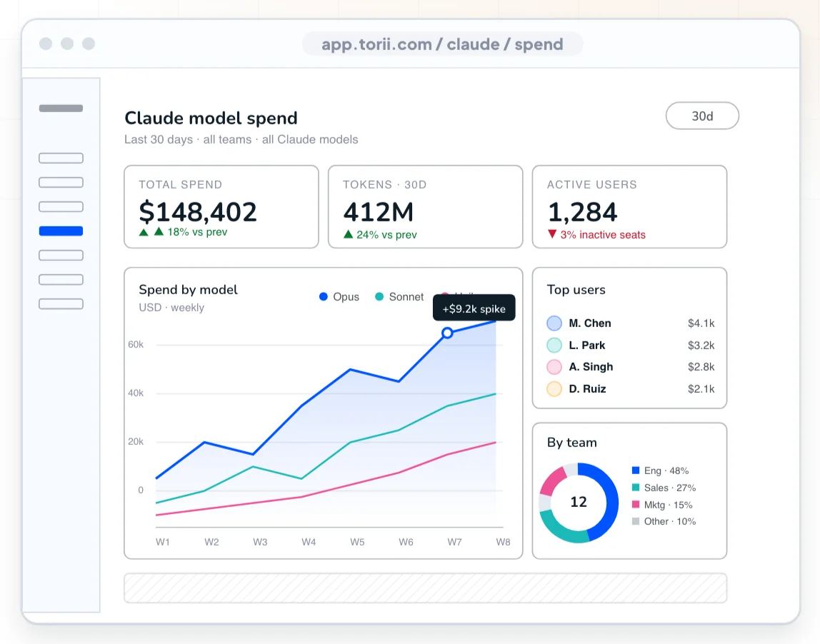Screen dimensions: 820x644
Task: Click D. Ruiz's avatar in Top users
Action: pyautogui.click(x=554, y=389)
